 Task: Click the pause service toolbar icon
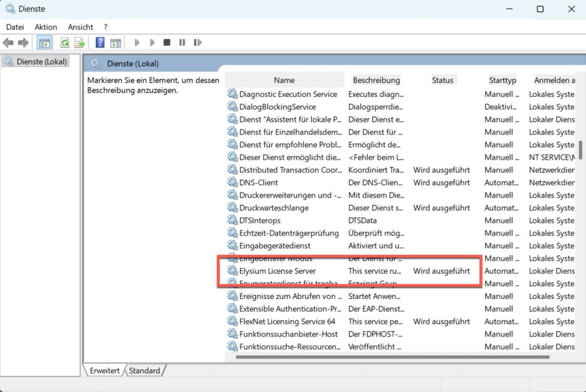coord(182,43)
